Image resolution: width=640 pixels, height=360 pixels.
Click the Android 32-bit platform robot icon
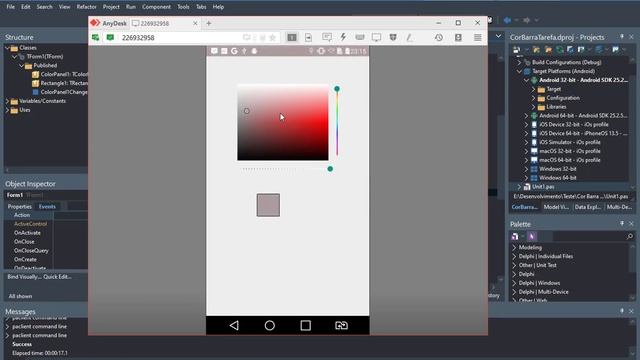pos(534,80)
